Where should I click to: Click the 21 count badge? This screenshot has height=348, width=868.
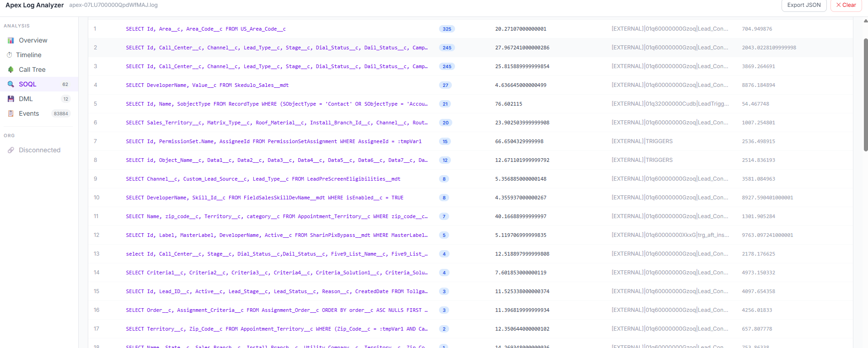pos(445,104)
